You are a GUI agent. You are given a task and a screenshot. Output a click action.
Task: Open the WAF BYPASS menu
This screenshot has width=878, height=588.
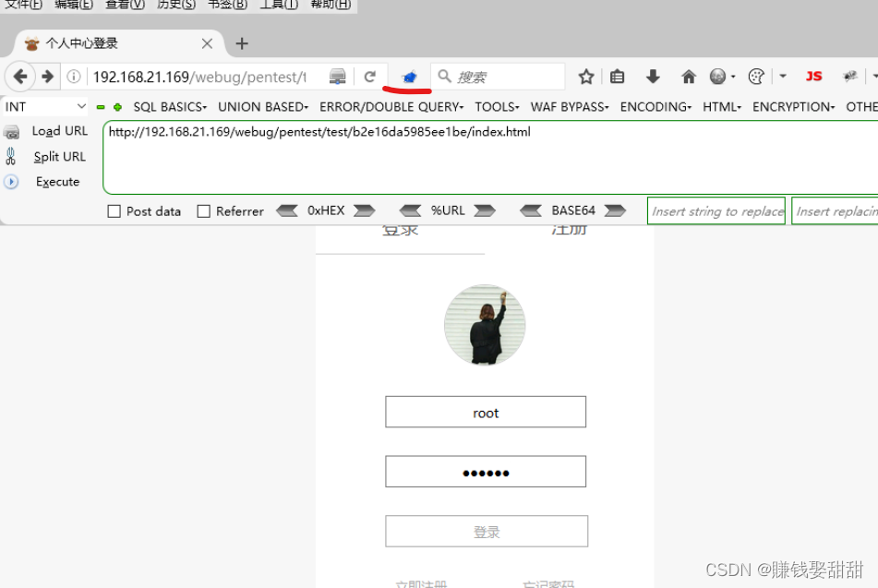pyautogui.click(x=570, y=106)
